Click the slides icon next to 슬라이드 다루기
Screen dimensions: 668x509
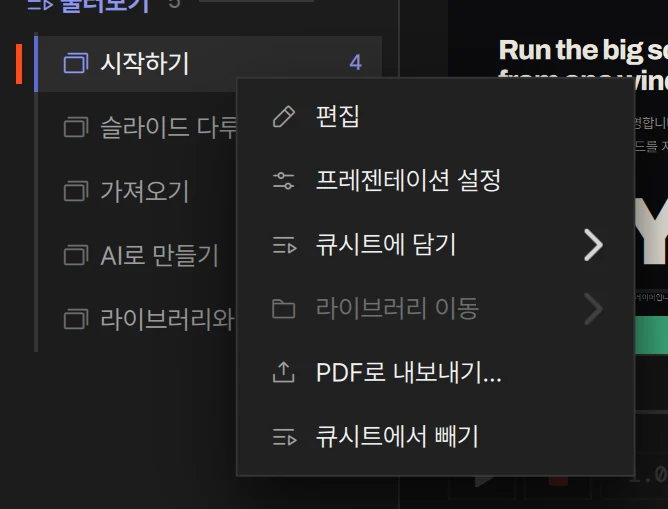pyautogui.click(x=76, y=127)
